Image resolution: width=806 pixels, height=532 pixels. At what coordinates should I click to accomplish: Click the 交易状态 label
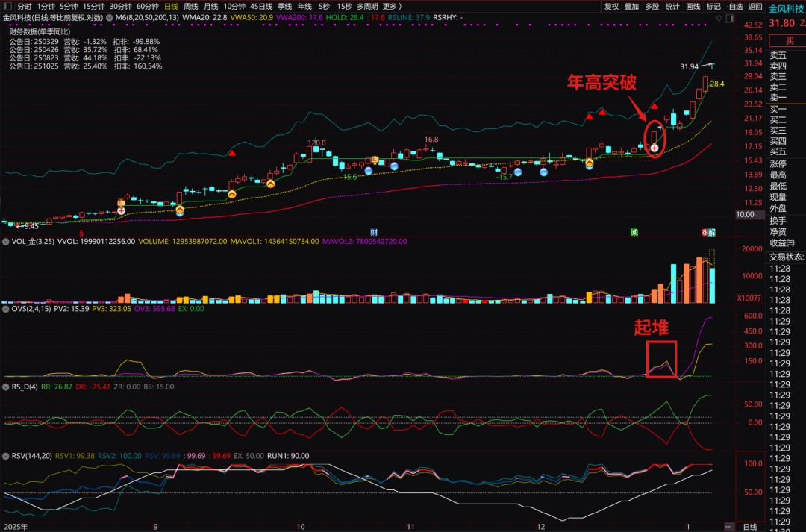787,257
